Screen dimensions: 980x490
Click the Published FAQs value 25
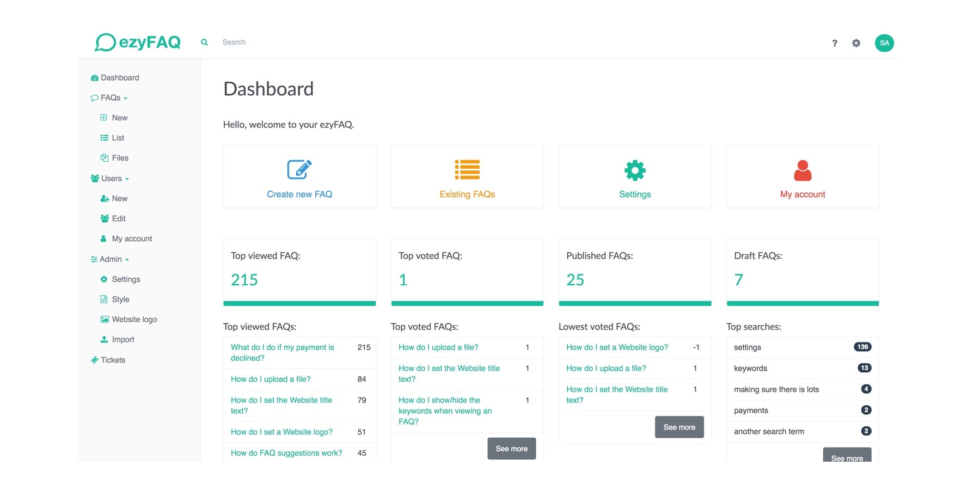pyautogui.click(x=575, y=280)
